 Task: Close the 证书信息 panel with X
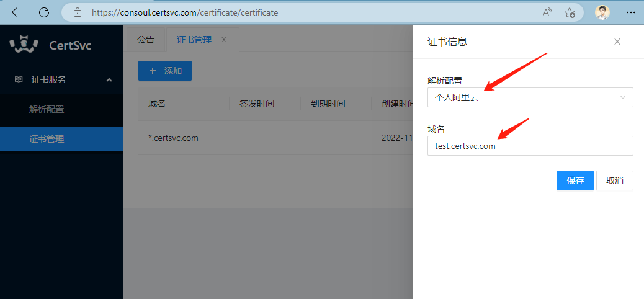(617, 42)
